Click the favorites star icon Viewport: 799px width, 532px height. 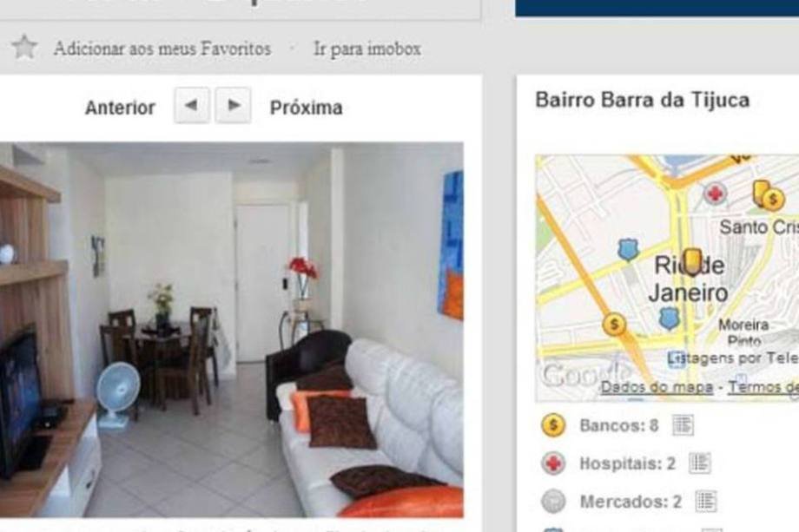pyautogui.click(x=24, y=48)
